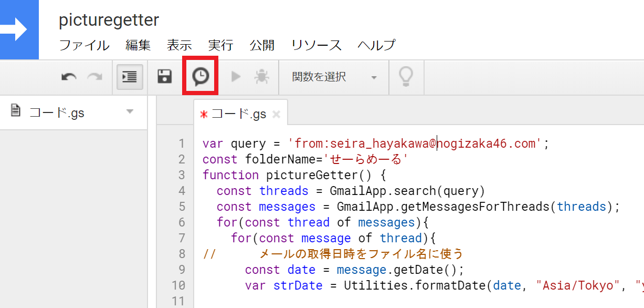Open the 実行 menu
Screen dimensions: 644x308
tap(220, 45)
